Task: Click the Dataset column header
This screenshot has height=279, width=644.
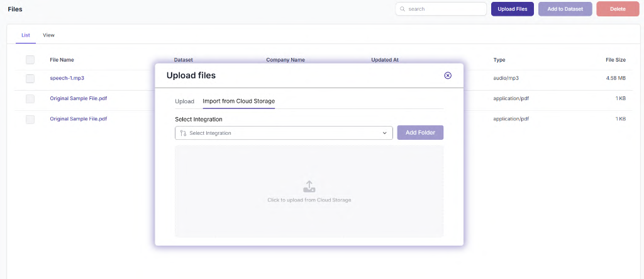Action: tap(183, 60)
